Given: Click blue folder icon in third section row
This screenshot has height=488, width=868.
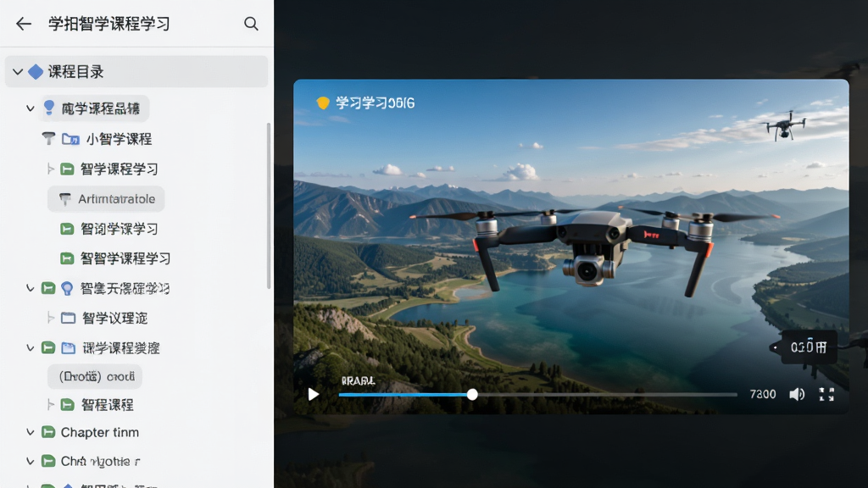Looking at the screenshot, I should click(x=68, y=348).
